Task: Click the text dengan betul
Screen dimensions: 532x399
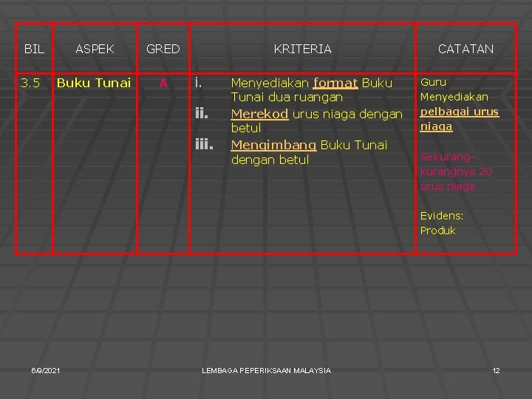Action: pos(270,160)
